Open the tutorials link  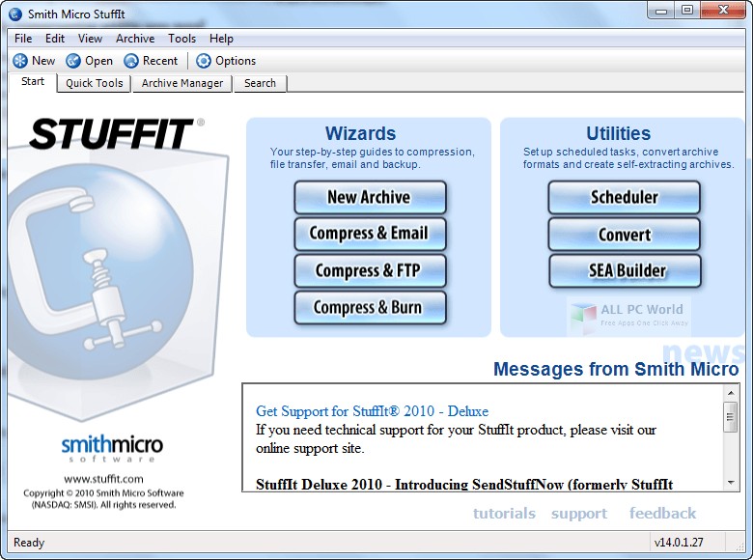click(504, 514)
